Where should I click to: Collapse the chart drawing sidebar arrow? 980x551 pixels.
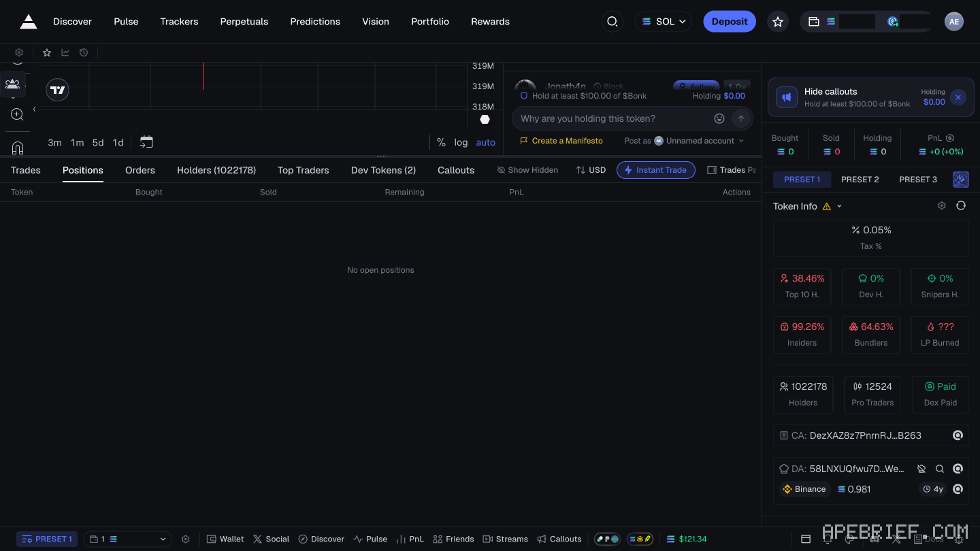34,110
